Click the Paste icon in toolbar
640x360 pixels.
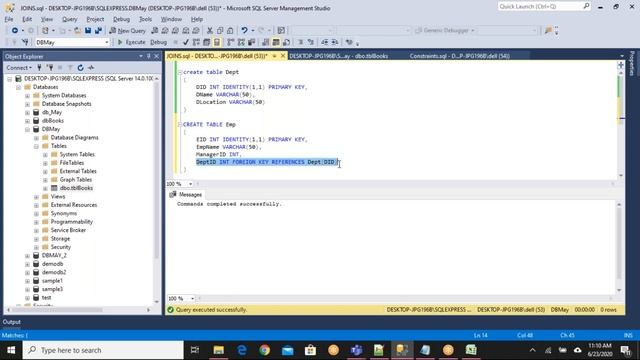tap(230, 31)
